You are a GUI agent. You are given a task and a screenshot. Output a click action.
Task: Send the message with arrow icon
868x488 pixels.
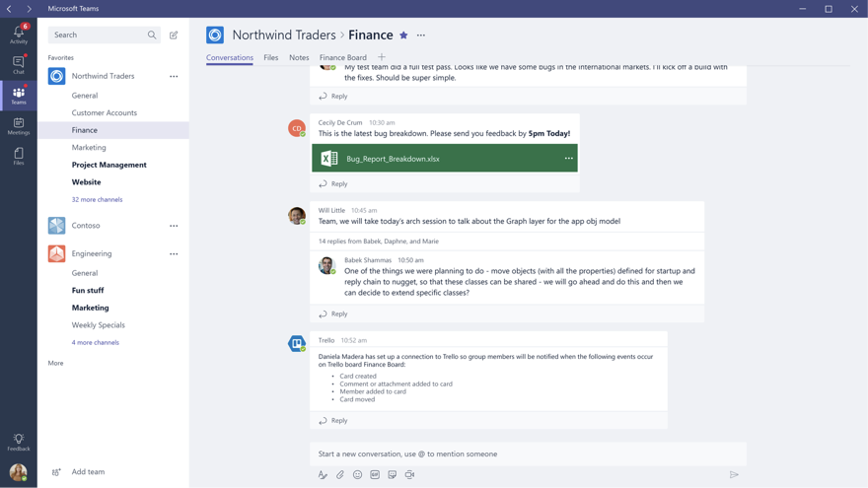[734, 475]
